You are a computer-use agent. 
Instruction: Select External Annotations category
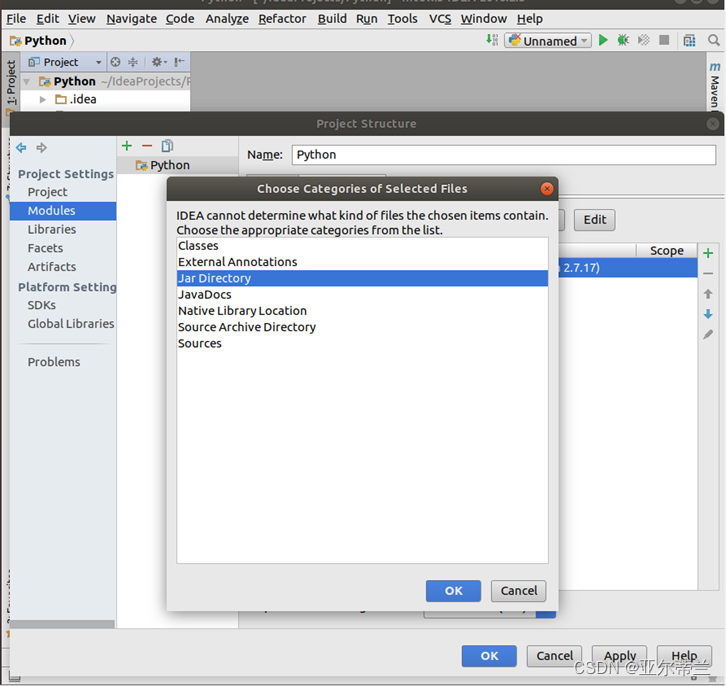pos(363,262)
